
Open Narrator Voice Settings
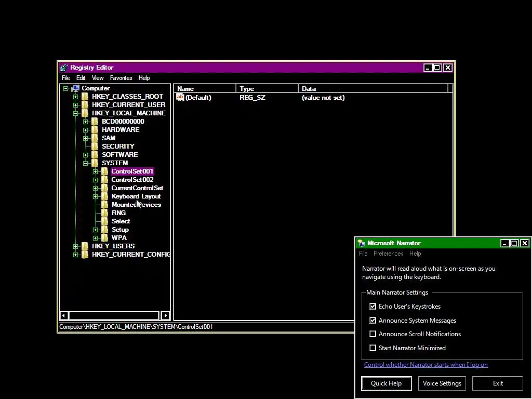[x=442, y=383]
